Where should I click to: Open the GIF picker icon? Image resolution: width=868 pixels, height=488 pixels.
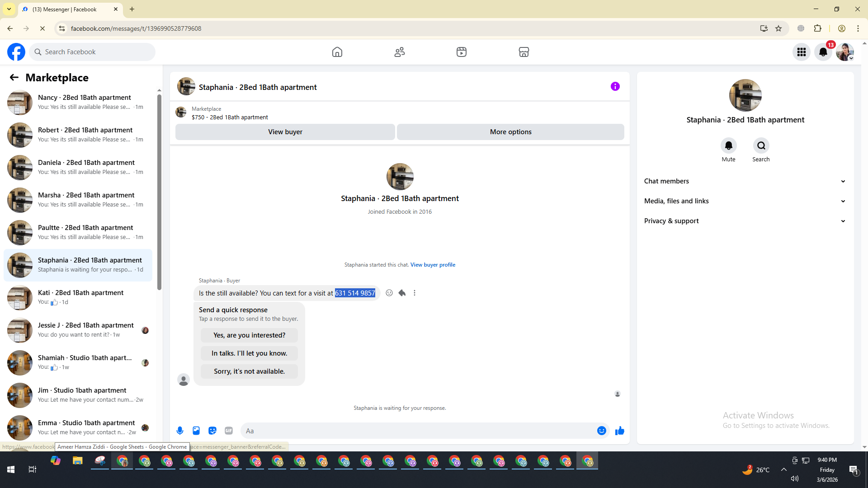coord(229,431)
